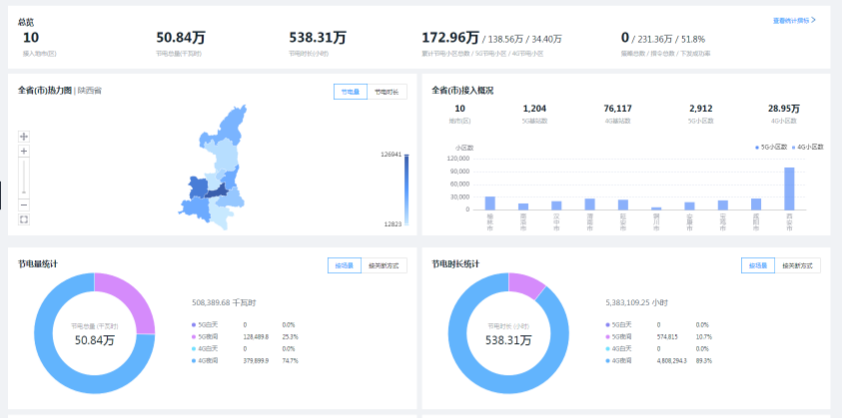
Task: Select 按关断方式 tab in 节电时长统计 panel
Action: coord(797,266)
